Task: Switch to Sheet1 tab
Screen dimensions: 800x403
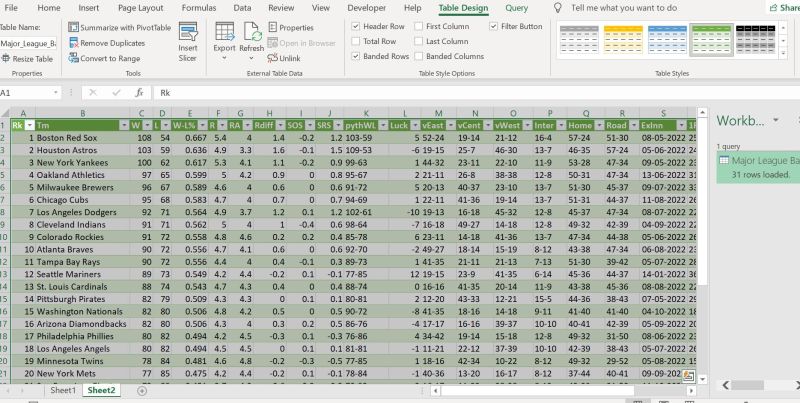Action: point(63,390)
